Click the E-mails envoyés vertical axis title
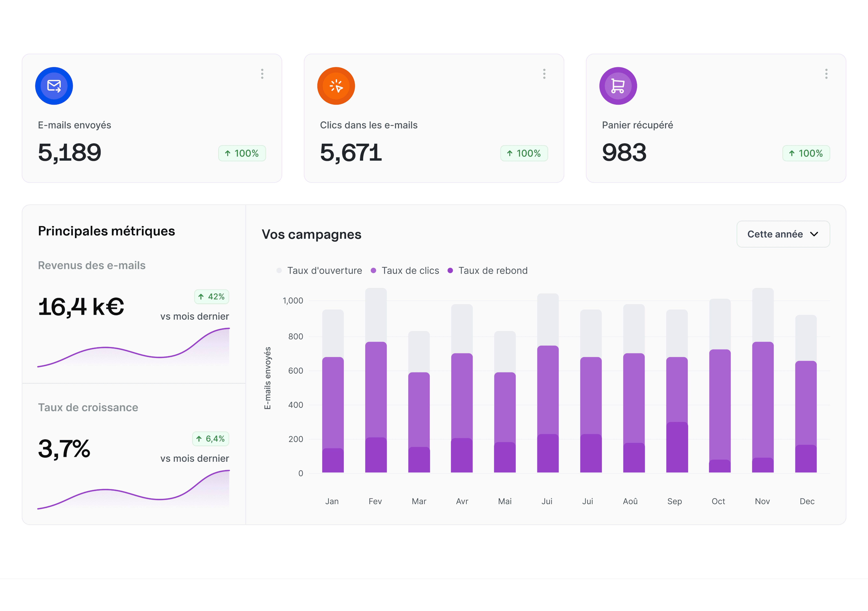The image size is (868, 611). coord(268,378)
